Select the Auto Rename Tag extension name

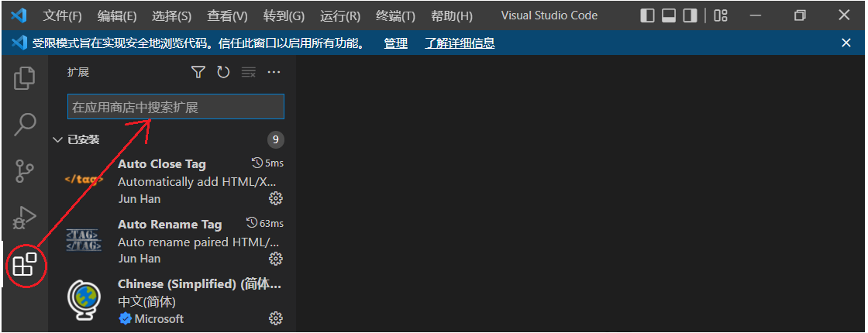pyautogui.click(x=170, y=225)
